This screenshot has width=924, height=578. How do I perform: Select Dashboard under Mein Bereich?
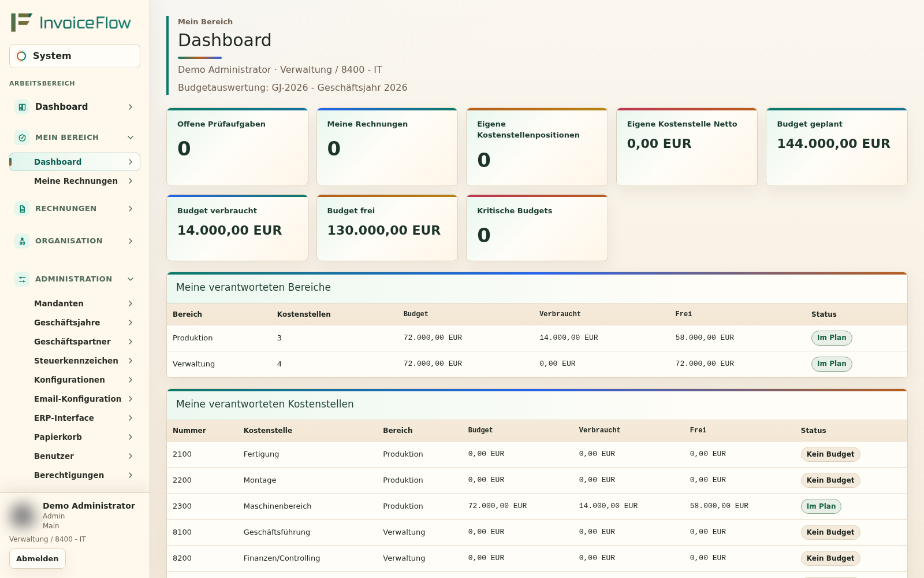[x=74, y=162]
